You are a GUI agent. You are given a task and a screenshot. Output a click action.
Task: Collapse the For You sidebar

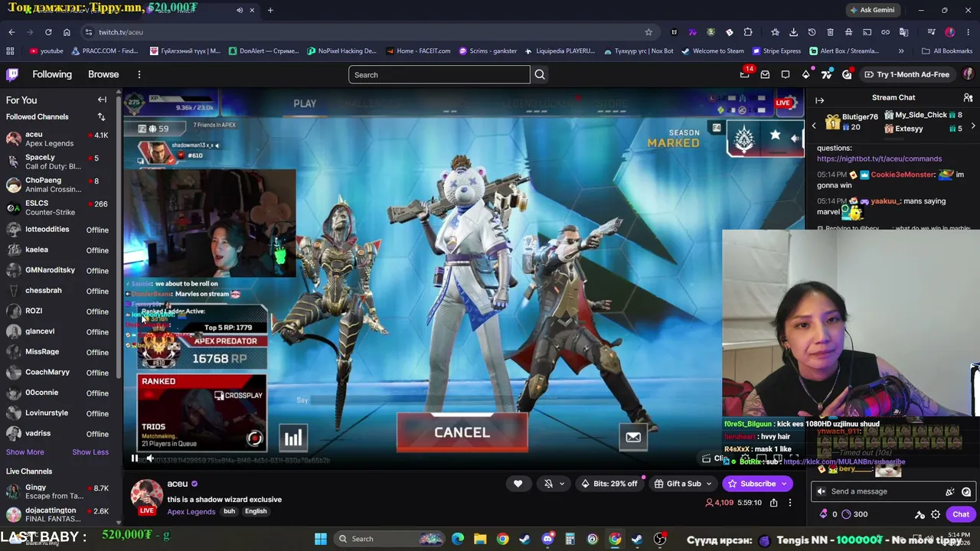[x=102, y=99]
